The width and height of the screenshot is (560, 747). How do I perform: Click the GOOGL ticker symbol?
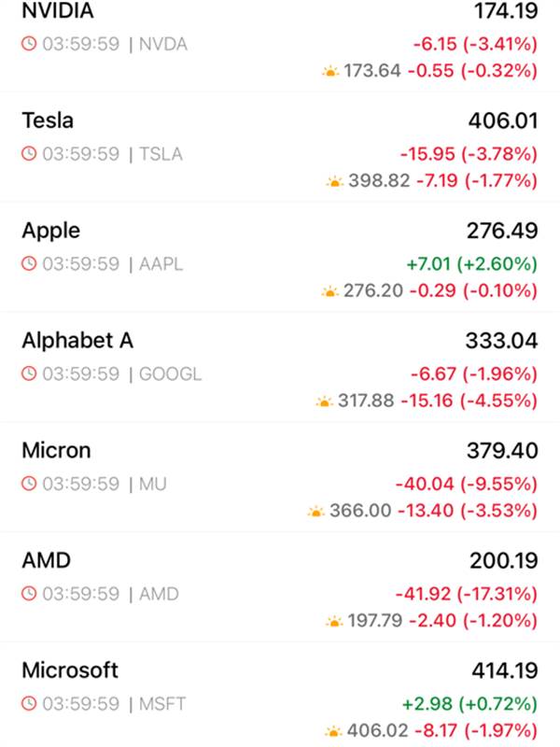170,374
